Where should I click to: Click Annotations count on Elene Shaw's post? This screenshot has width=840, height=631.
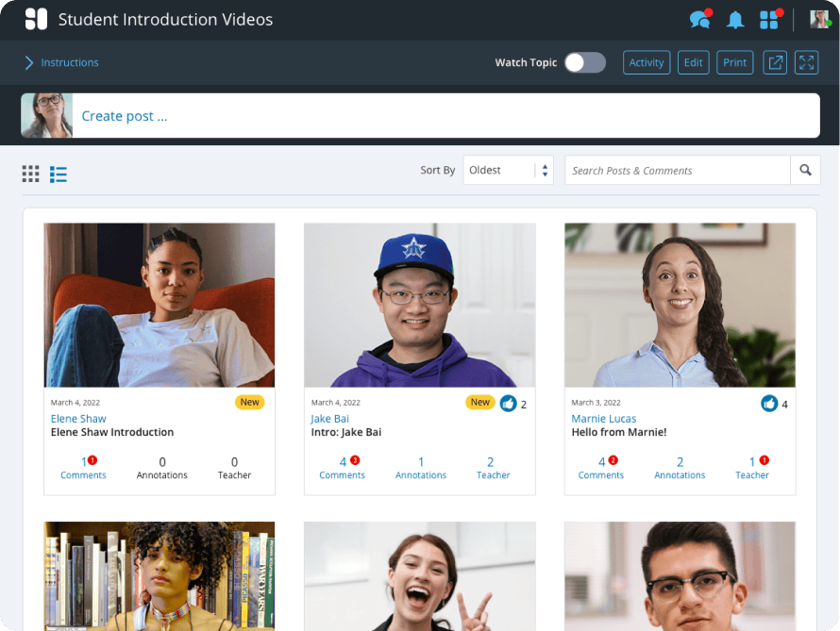click(x=161, y=467)
